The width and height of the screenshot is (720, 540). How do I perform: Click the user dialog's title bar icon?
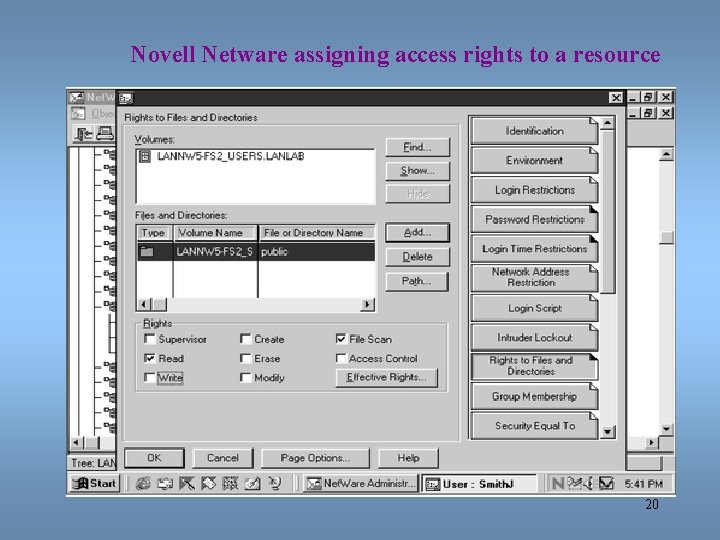126,98
